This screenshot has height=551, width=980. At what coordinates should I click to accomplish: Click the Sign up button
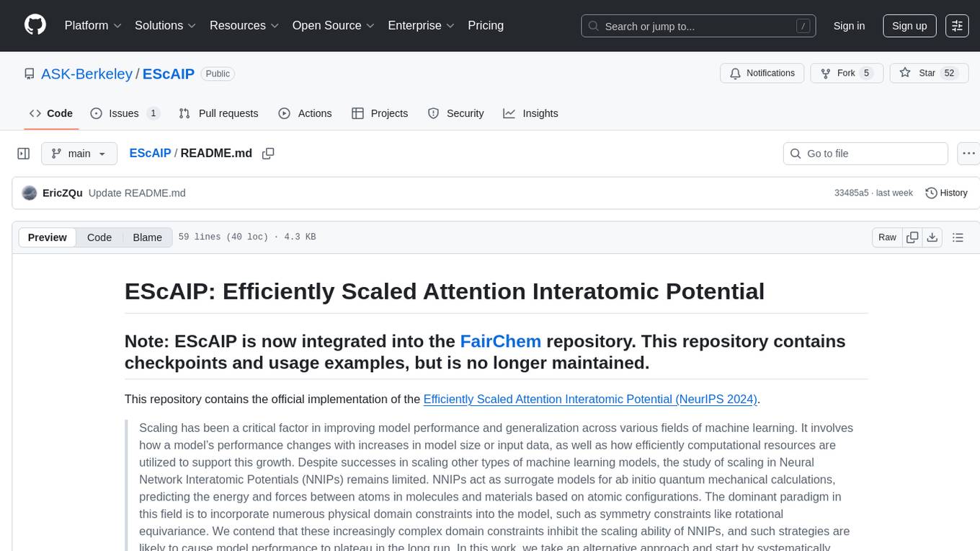(x=909, y=25)
